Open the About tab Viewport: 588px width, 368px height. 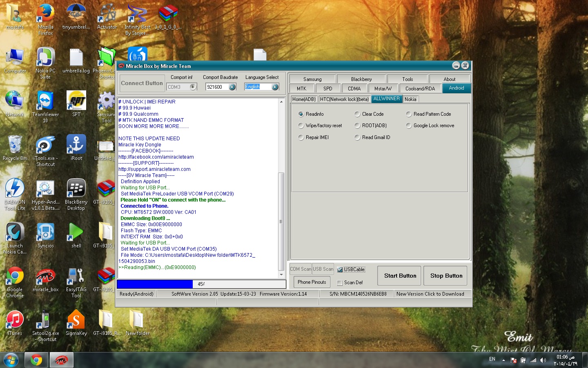[x=450, y=79]
